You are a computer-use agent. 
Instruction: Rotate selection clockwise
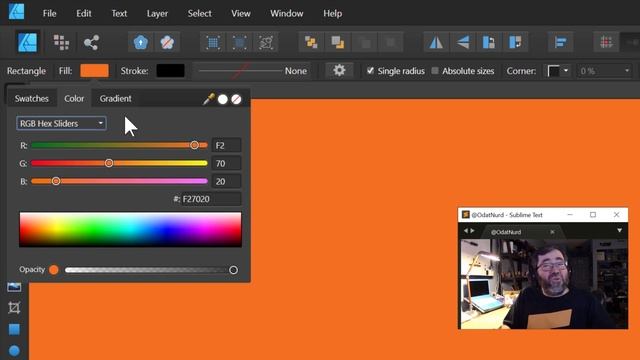pos(516,42)
